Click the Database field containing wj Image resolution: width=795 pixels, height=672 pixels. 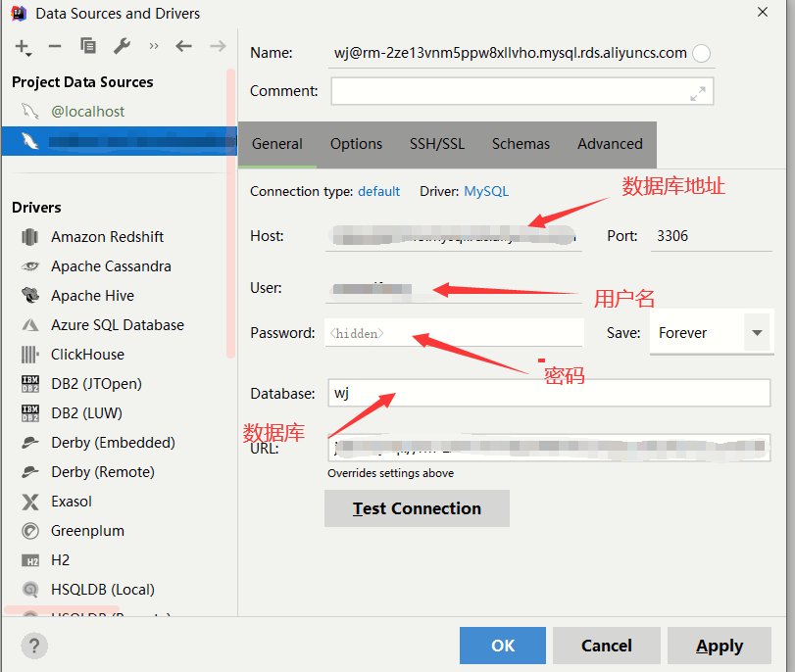tap(549, 393)
